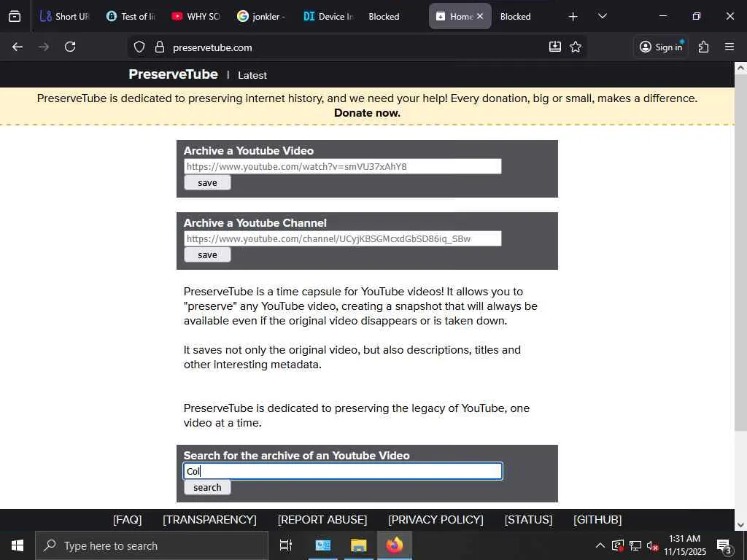Open the FAQ footer link
The image size is (747, 560).
[x=127, y=519]
